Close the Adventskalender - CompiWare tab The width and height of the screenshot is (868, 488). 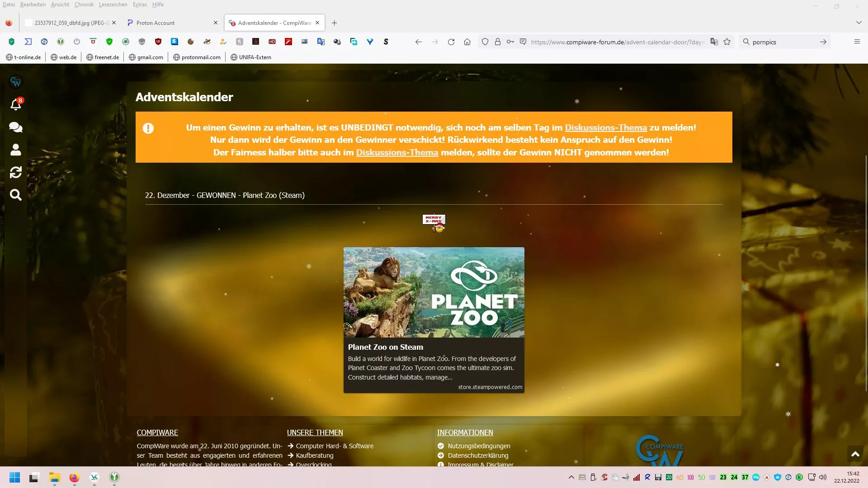[x=317, y=23]
